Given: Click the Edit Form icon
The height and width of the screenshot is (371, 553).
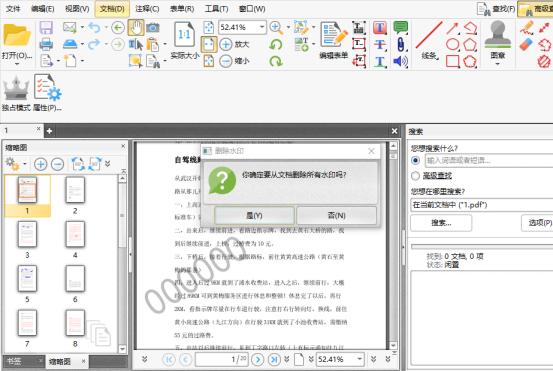Looking at the screenshot, I should (x=333, y=35).
